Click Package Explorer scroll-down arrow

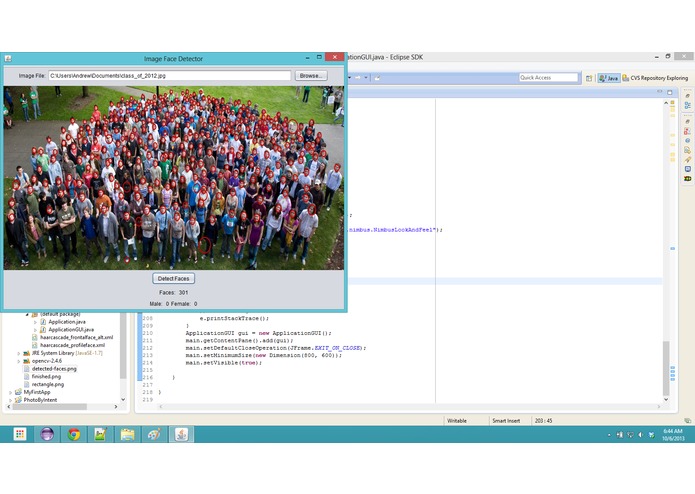[123, 400]
